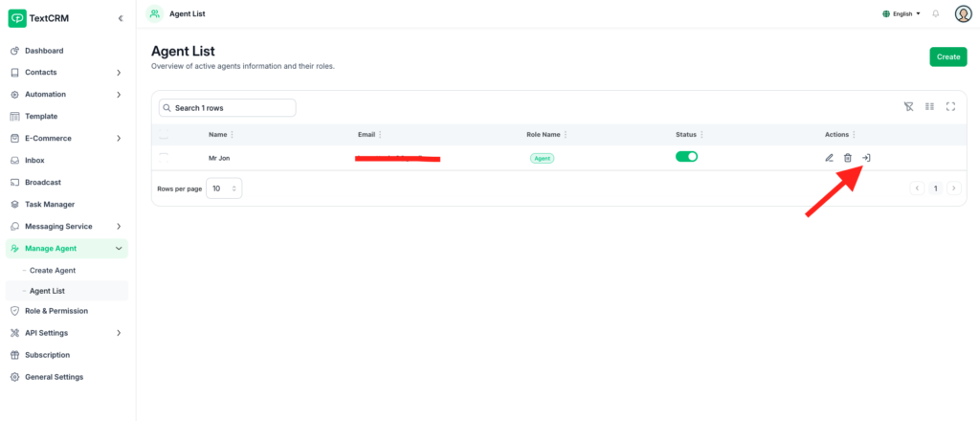
Task: Check the select-all checkbox in table header
Action: [x=164, y=135]
